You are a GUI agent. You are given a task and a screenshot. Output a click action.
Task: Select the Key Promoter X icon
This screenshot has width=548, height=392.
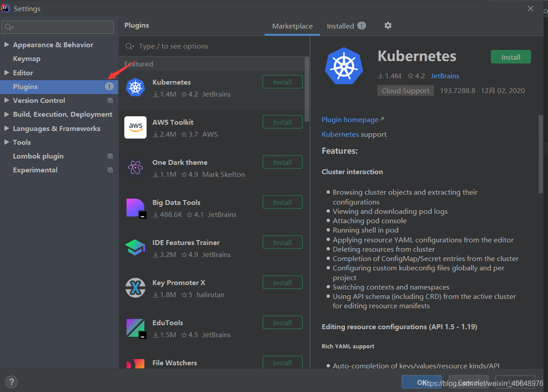[135, 288]
